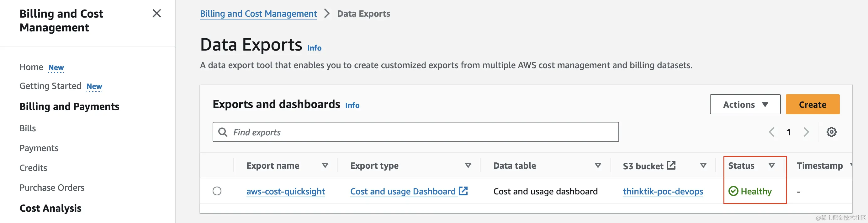
Task: Click the search magnifier icon
Action: (223, 132)
